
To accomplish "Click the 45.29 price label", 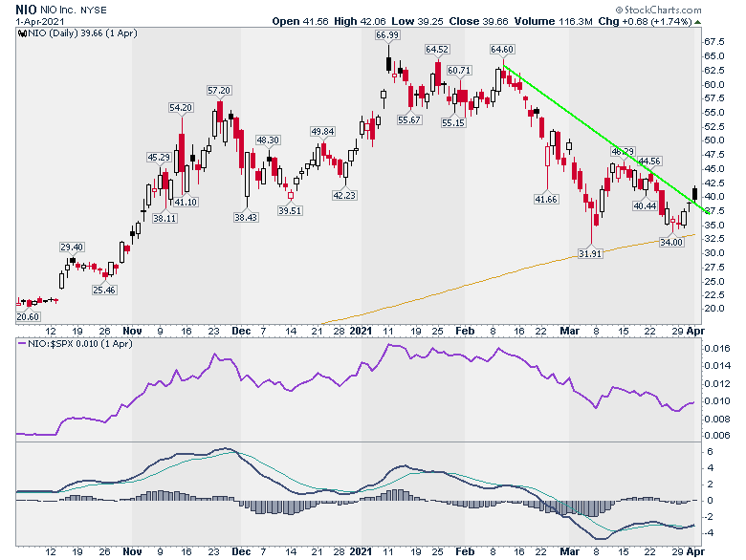I will (159, 158).
